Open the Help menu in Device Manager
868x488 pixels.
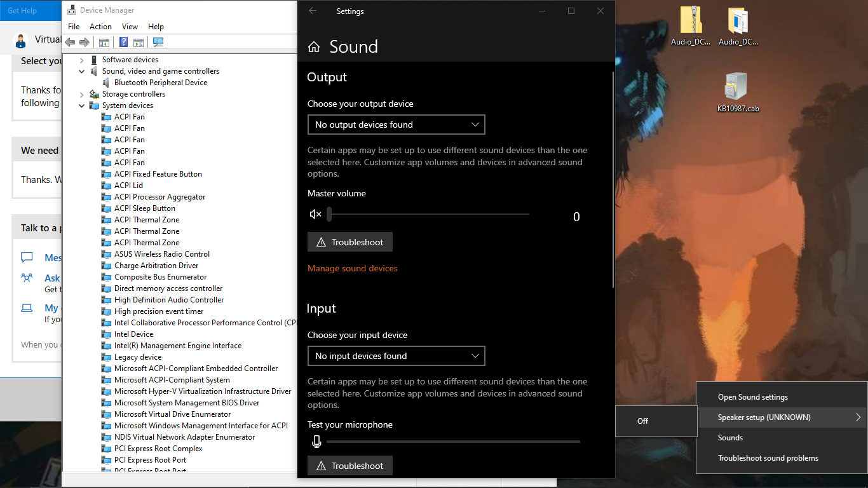pyautogui.click(x=156, y=27)
